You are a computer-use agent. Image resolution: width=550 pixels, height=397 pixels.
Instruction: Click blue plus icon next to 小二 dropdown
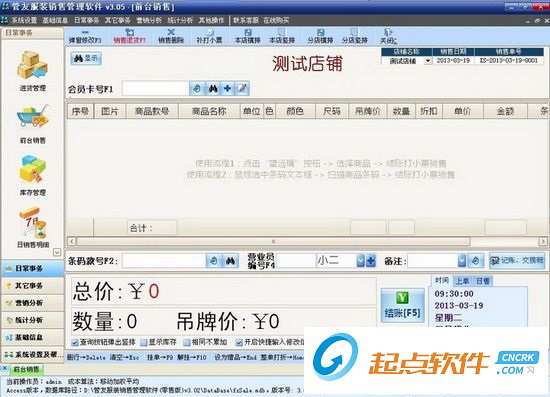click(x=371, y=261)
